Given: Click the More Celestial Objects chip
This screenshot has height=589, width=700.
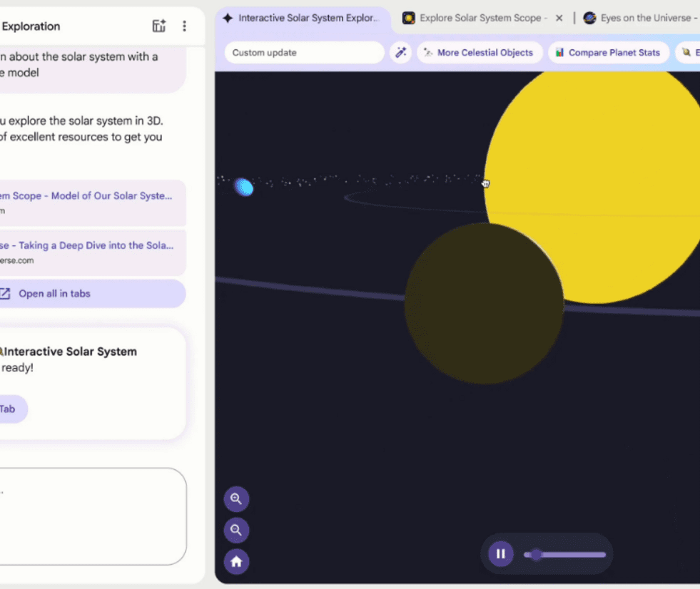Looking at the screenshot, I should 478,53.
